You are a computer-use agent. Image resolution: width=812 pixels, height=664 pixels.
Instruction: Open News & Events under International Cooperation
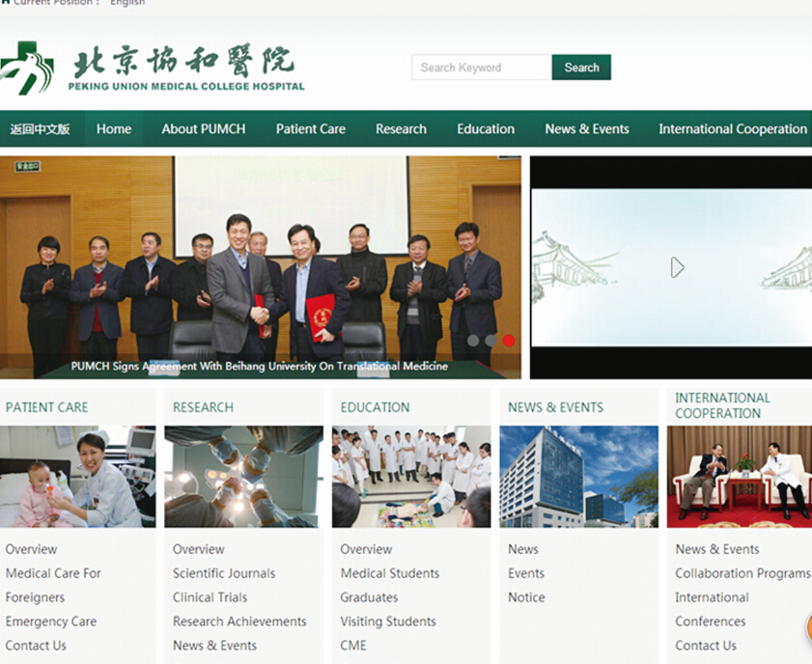pos(717,549)
